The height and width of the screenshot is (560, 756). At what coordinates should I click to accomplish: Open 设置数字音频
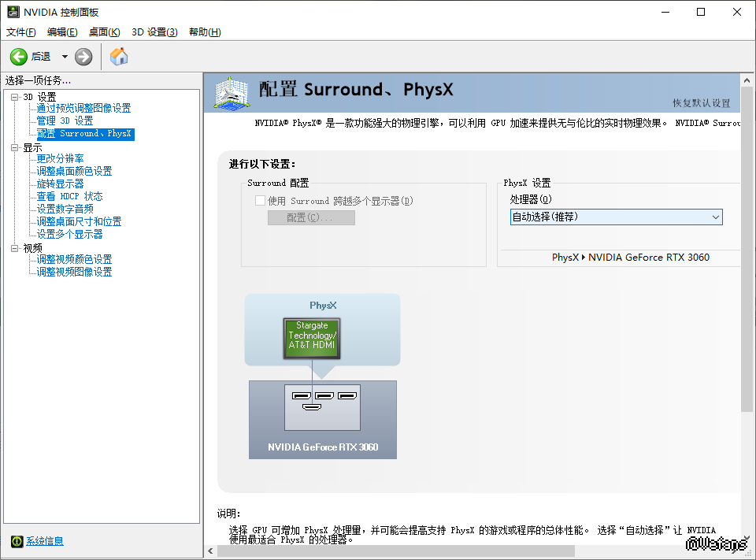pos(65,209)
